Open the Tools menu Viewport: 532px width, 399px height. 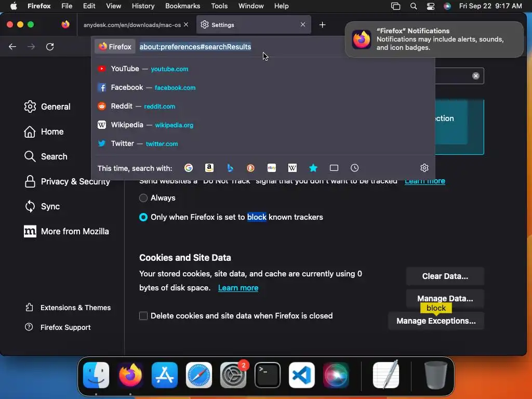tap(219, 6)
